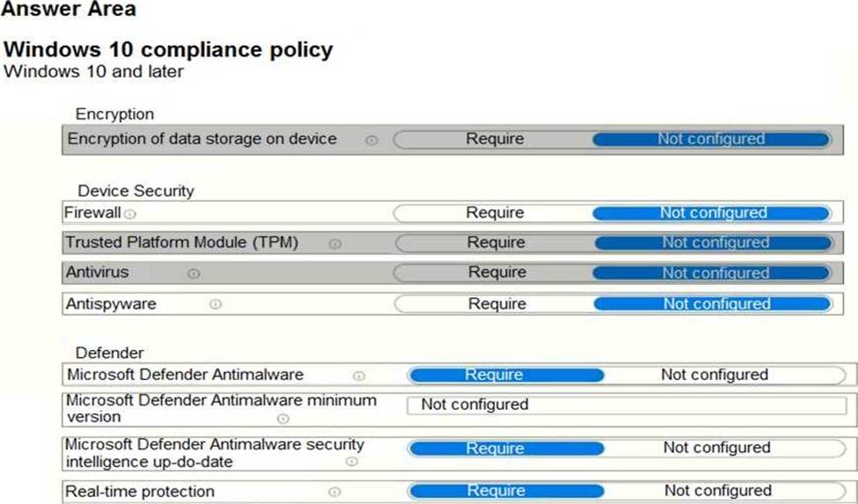
Task: Click the Antimalware minimum version input field
Action: [630, 405]
